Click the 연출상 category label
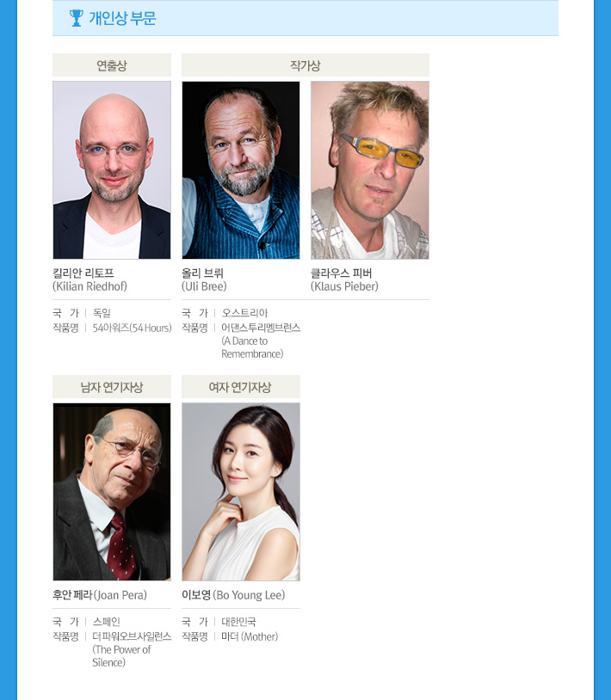Viewport: 611px width, 700px height. click(x=112, y=65)
